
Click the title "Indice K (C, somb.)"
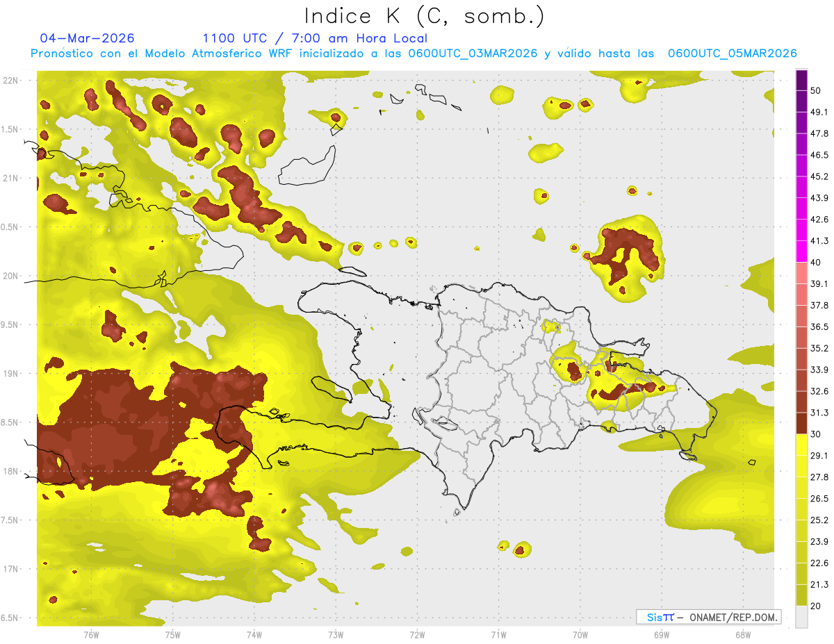point(425,17)
